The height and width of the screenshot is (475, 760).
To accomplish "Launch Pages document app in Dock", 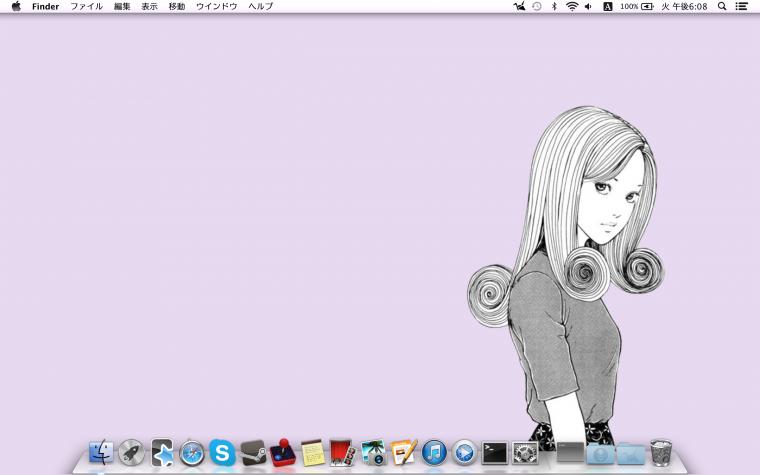I will tap(403, 453).
